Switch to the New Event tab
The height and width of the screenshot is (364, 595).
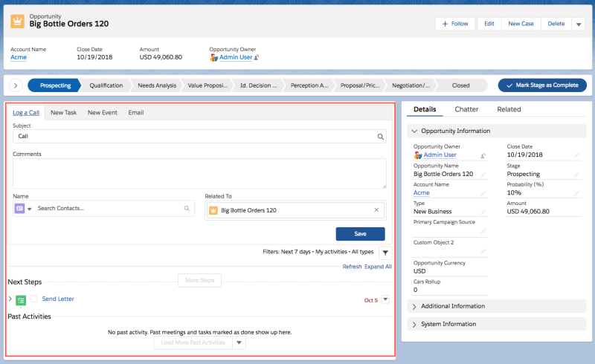click(103, 113)
